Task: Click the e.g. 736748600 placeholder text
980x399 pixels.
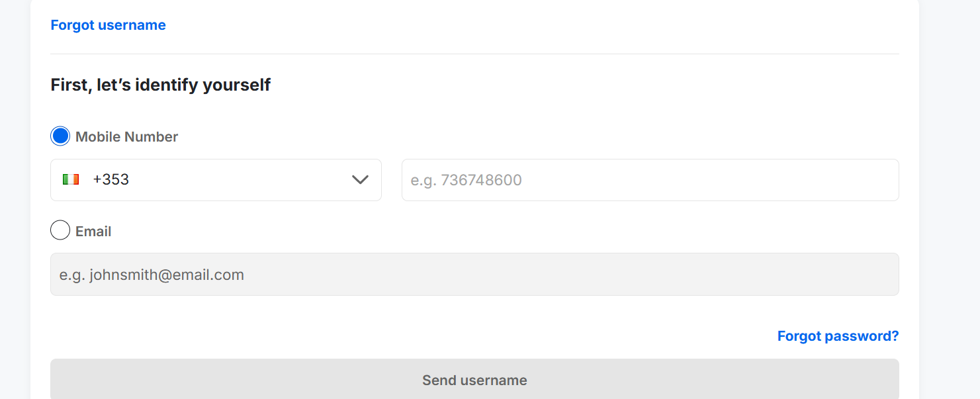Action: pos(466,180)
